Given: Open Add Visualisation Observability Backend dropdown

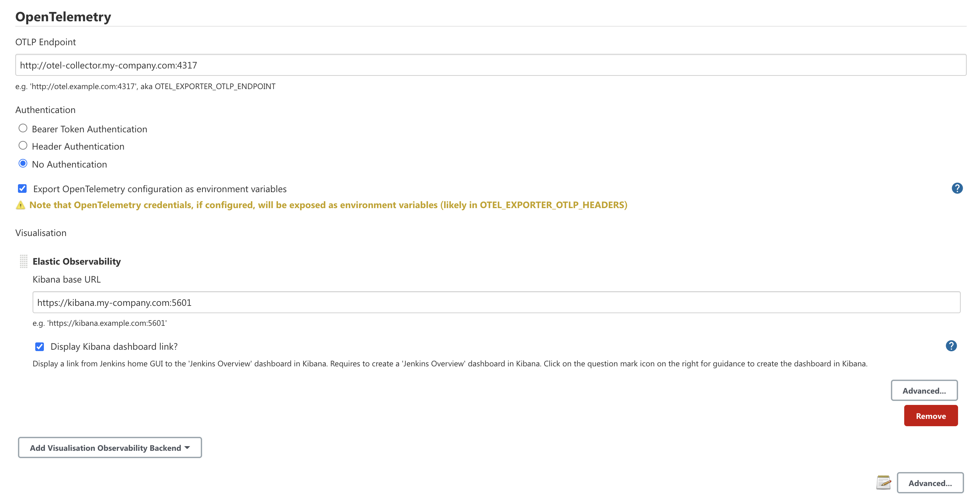Looking at the screenshot, I should 110,448.
